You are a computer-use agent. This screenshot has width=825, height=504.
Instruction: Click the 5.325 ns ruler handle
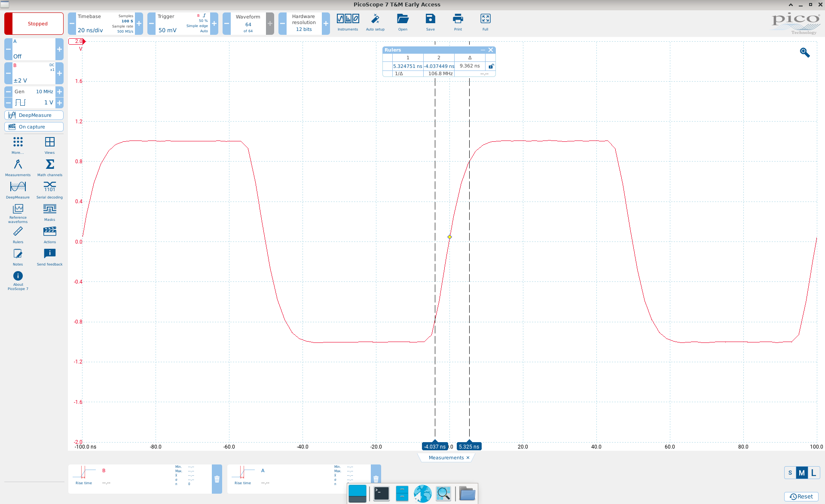coord(469,446)
